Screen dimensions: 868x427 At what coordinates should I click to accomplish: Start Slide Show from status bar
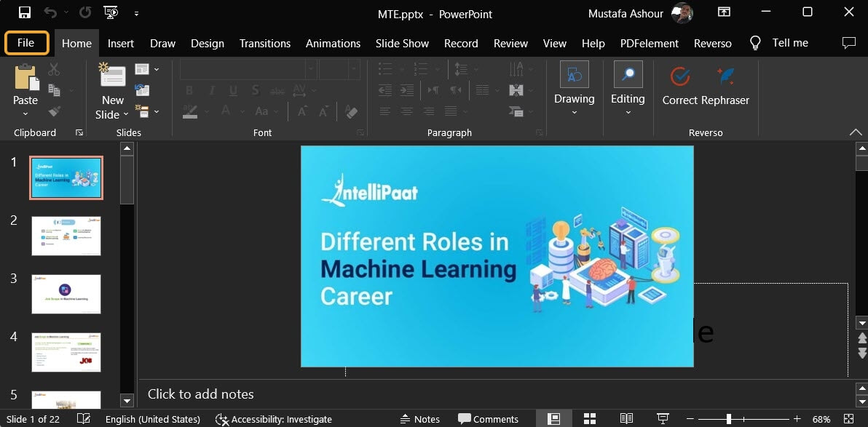(662, 418)
